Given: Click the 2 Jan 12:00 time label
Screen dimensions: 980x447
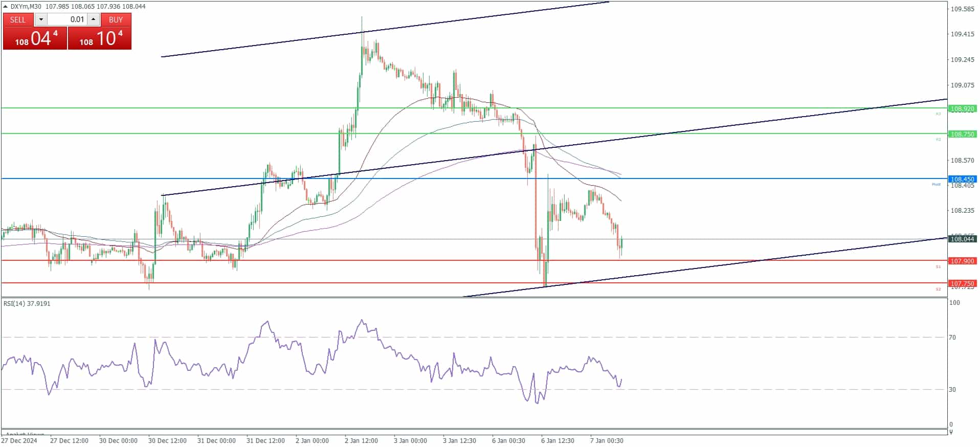Looking at the screenshot, I should click(361, 440).
